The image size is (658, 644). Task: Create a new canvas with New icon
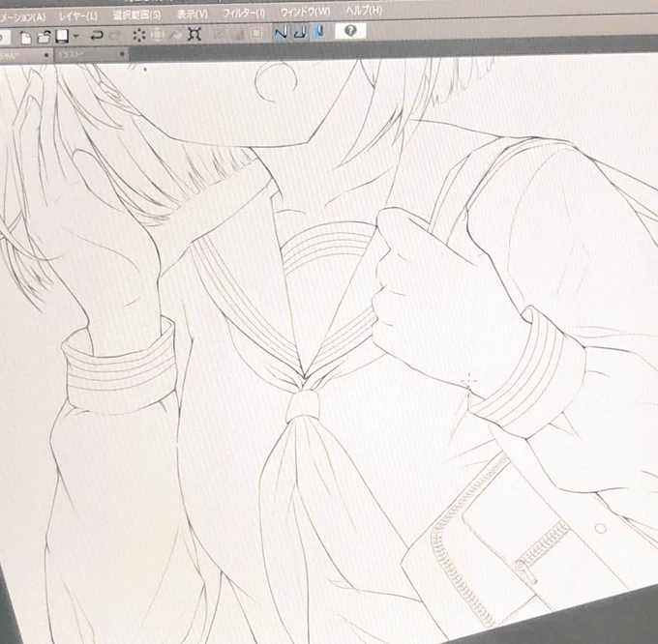pos(25,38)
